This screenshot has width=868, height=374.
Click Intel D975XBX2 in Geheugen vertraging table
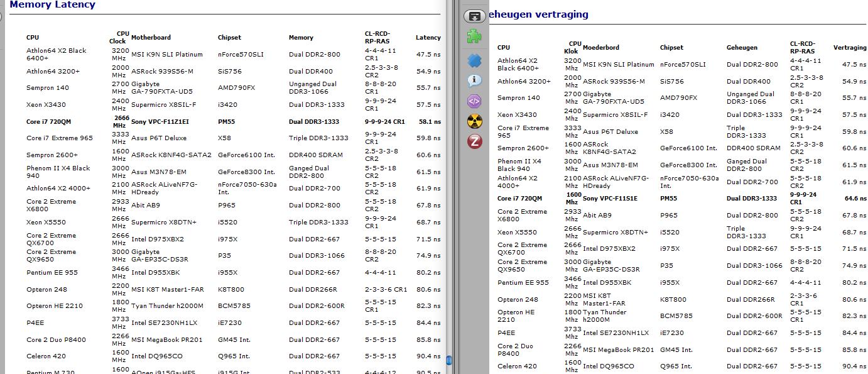[609, 249]
